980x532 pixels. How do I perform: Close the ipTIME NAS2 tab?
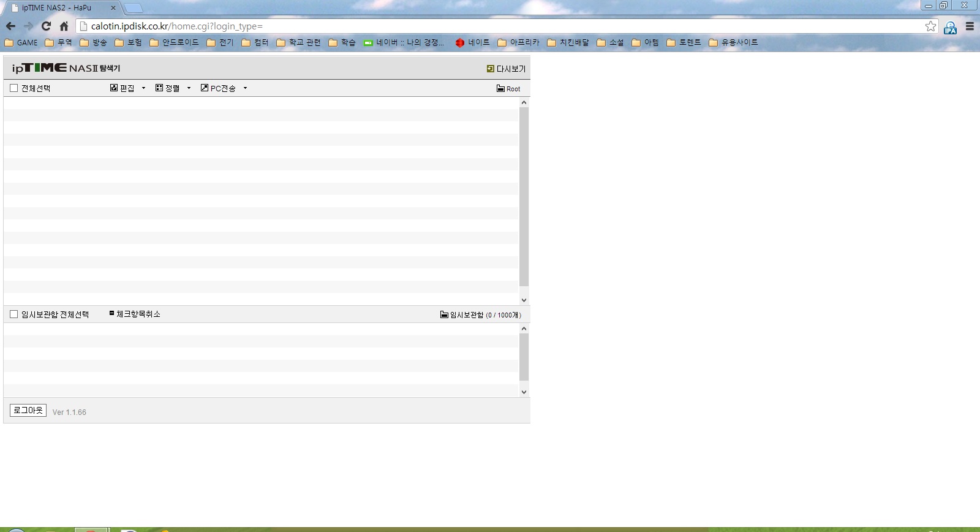pos(113,8)
